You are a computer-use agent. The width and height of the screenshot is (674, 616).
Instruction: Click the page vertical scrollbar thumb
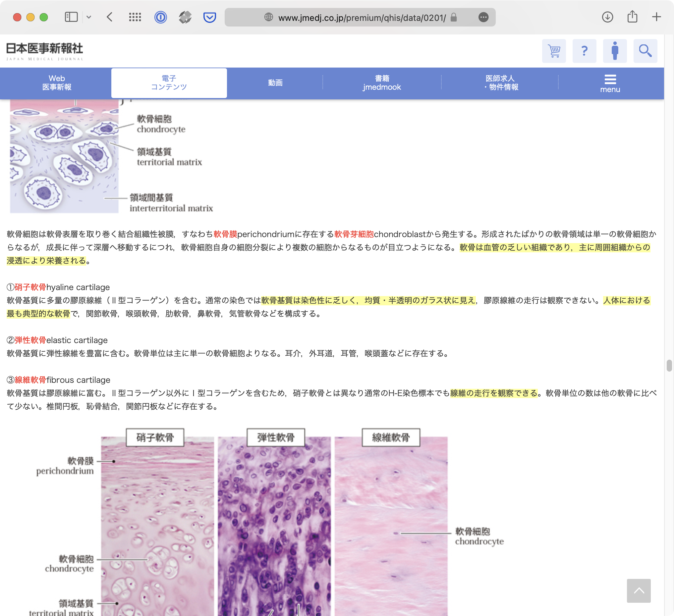tap(669, 365)
